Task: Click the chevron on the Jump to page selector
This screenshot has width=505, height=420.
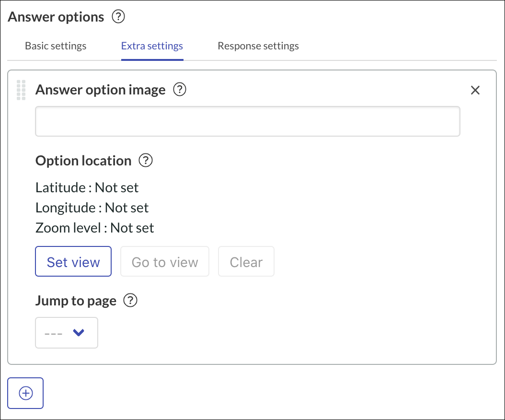Action: 79,333
